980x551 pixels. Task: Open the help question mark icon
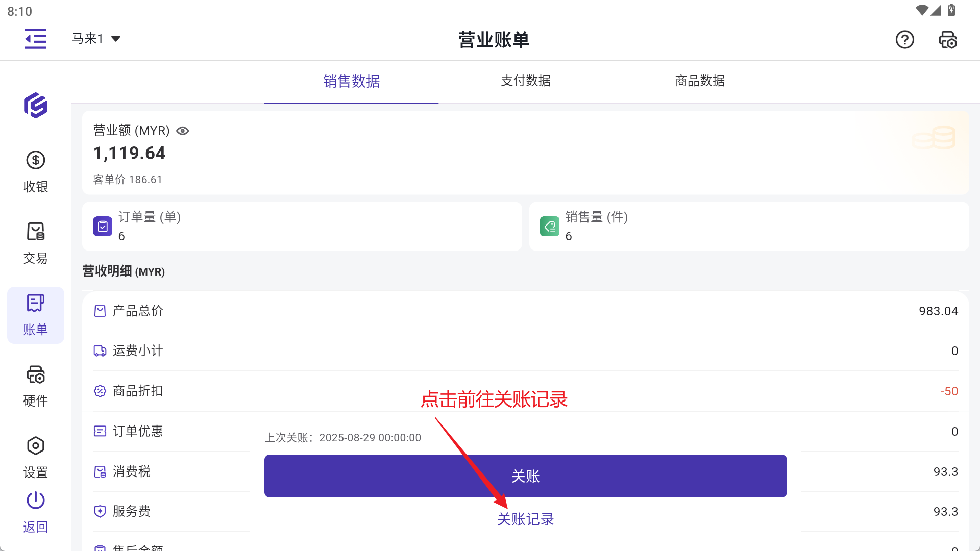coord(904,39)
